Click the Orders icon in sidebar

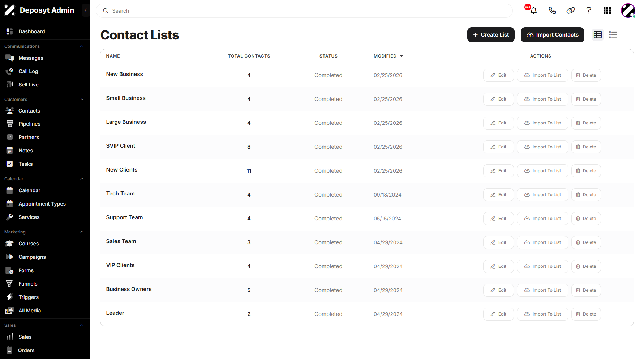pos(10,350)
